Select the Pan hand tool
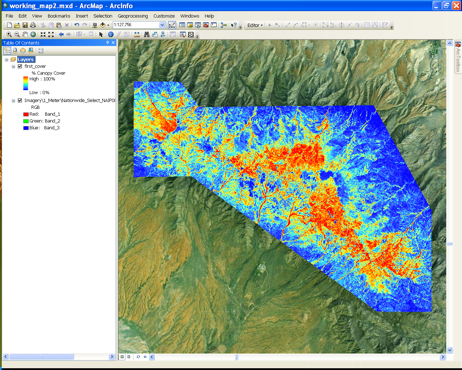 25,34
